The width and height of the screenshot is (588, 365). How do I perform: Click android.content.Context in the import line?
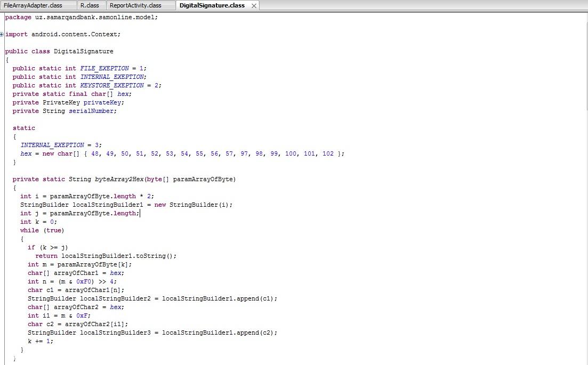pyautogui.click(x=74, y=34)
